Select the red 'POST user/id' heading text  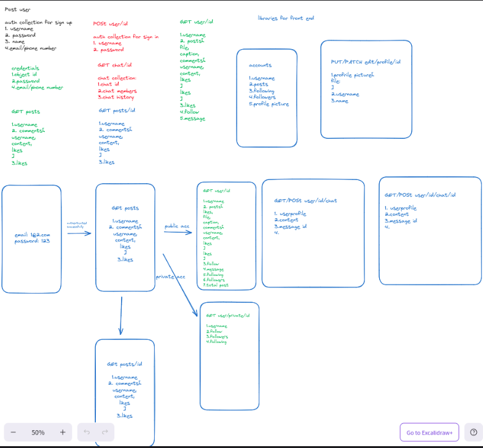(110, 23)
